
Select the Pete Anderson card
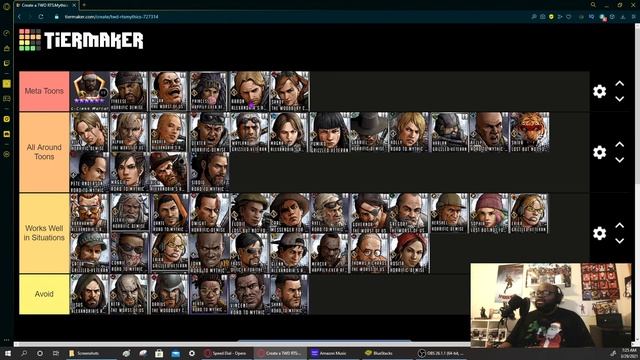pyautogui.click(x=90, y=172)
